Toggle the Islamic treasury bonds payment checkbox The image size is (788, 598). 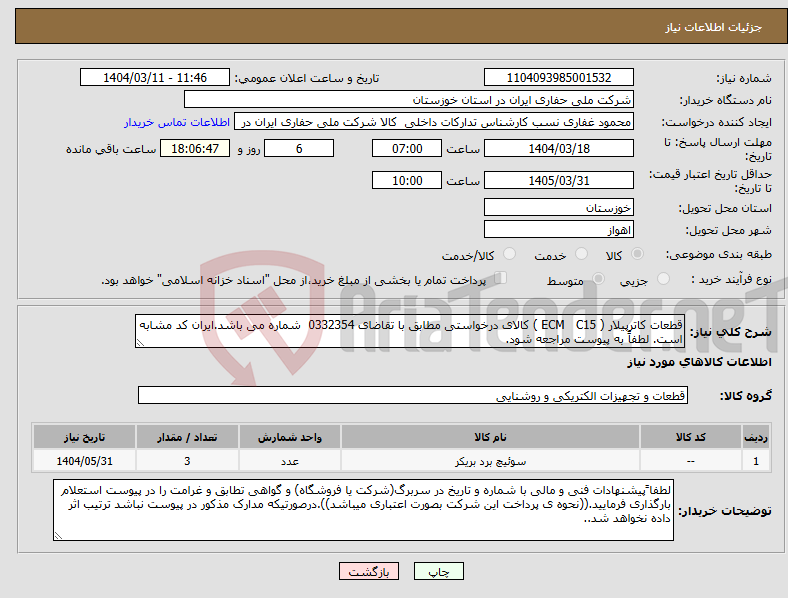pos(501,278)
